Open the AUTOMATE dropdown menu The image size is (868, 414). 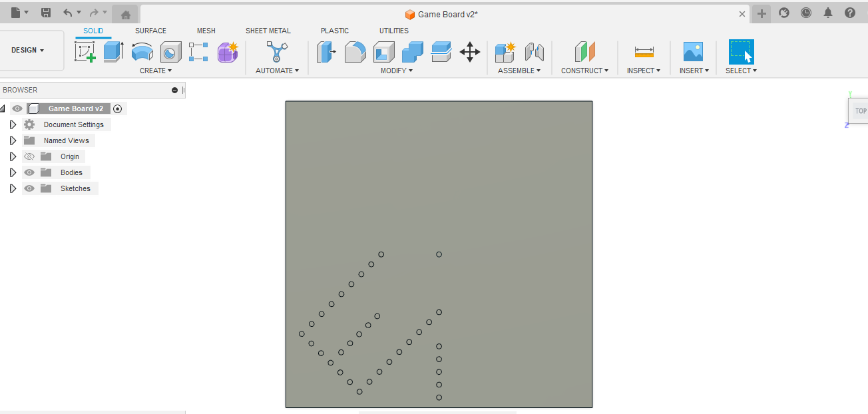point(277,71)
